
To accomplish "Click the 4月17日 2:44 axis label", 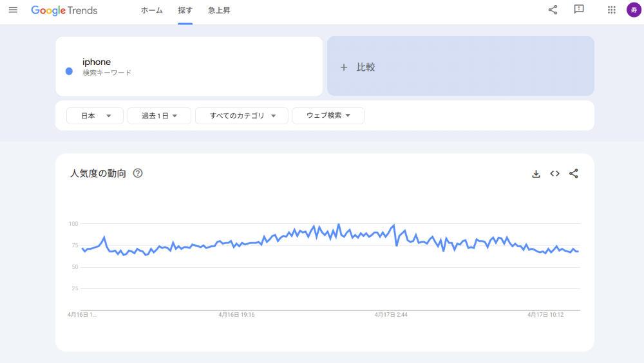I will pyautogui.click(x=391, y=315).
